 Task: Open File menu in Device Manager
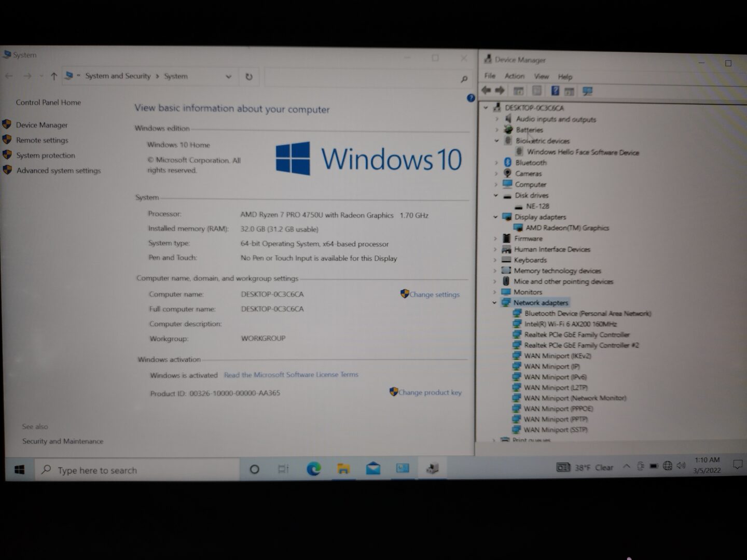[x=490, y=76]
